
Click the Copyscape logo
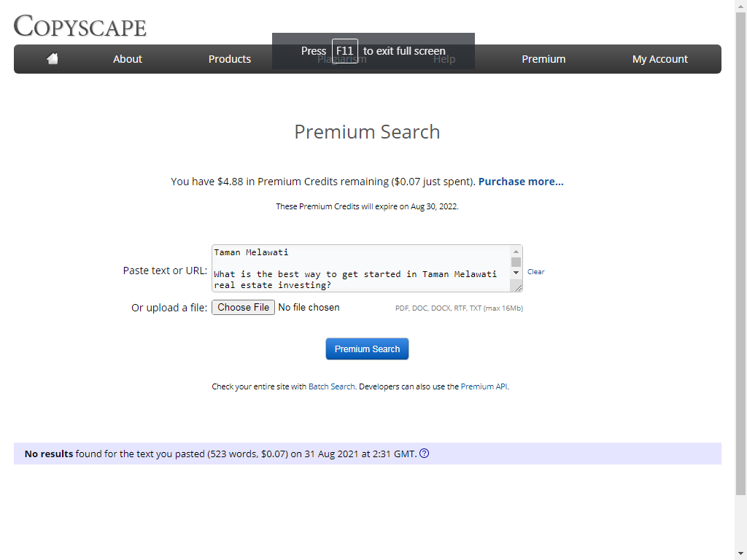coord(80,26)
